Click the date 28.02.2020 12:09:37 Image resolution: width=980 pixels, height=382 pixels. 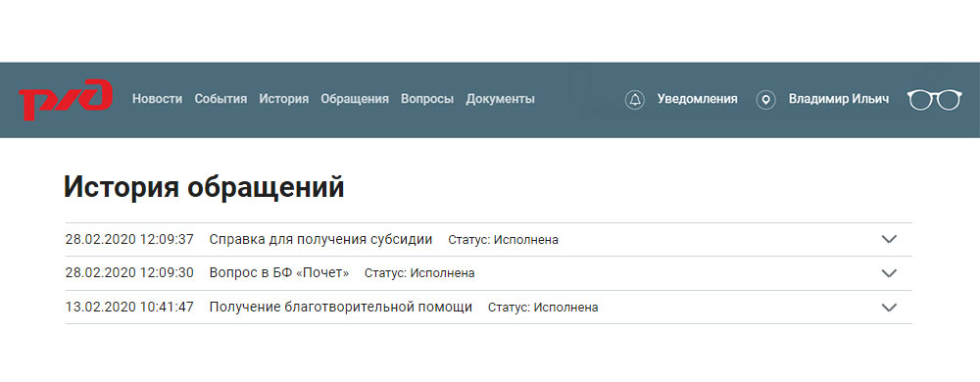[129, 239]
